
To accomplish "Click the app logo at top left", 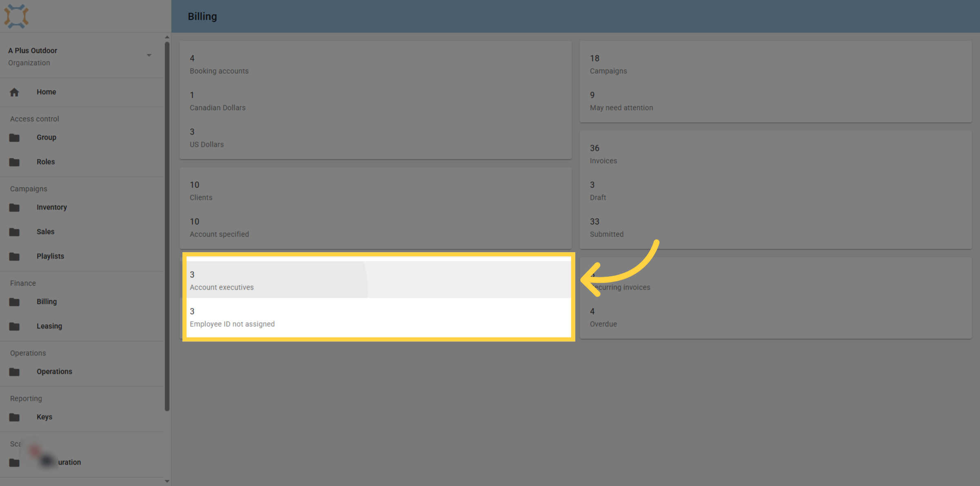I will pyautogui.click(x=16, y=16).
